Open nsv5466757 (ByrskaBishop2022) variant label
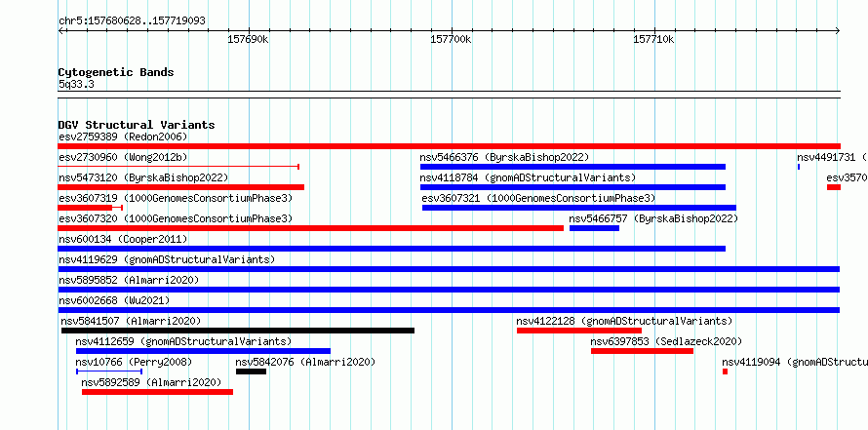 coord(653,218)
